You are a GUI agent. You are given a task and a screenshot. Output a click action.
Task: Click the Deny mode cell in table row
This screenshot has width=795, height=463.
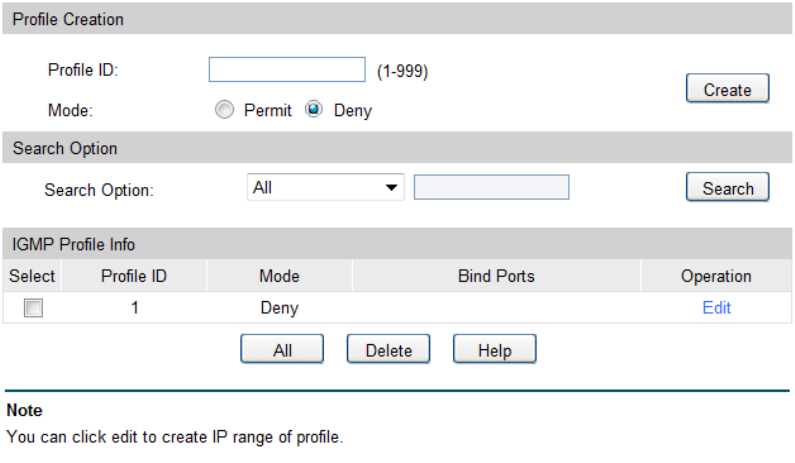pos(279,308)
